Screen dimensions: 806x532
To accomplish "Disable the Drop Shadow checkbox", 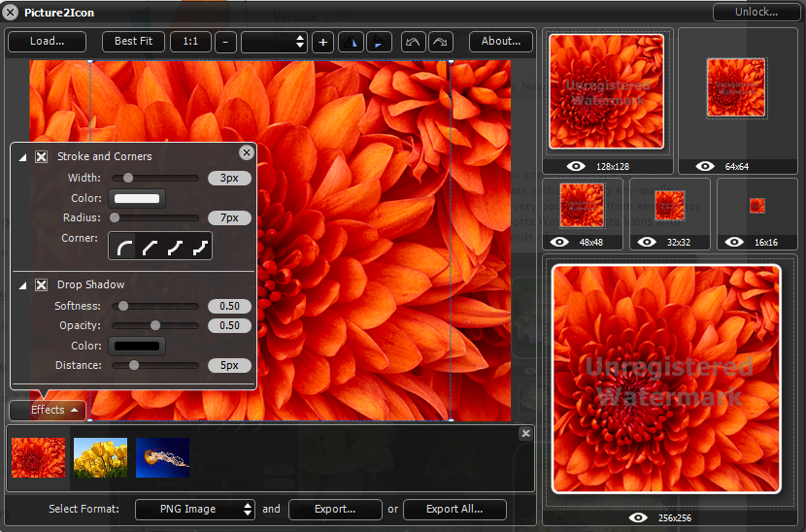I will (x=42, y=284).
